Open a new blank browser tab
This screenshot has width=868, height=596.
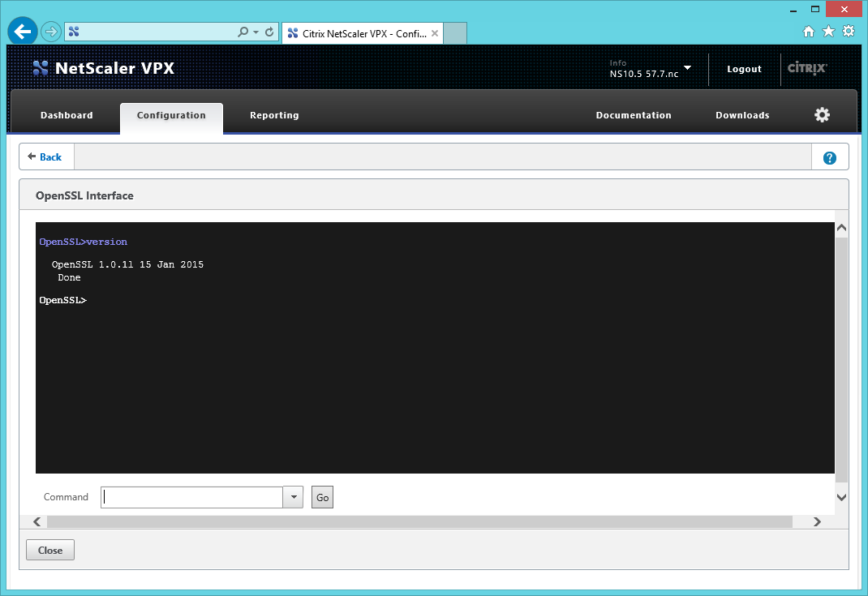click(455, 33)
